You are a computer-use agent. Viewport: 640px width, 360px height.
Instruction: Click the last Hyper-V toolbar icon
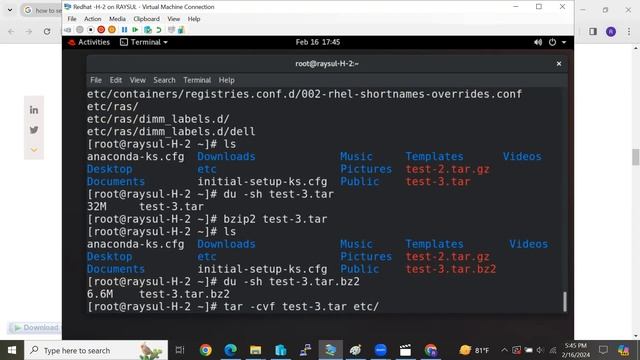click(x=181, y=30)
